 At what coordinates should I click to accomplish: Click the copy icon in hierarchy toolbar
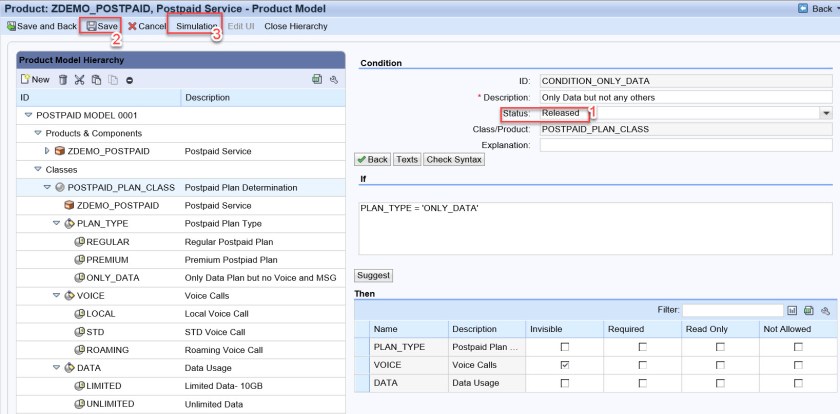(x=97, y=79)
